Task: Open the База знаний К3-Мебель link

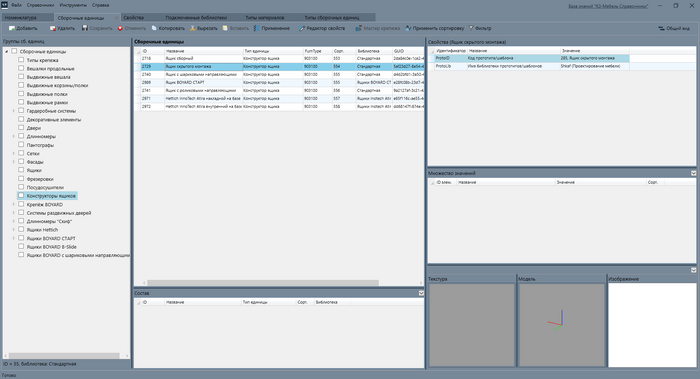Action: point(608,6)
